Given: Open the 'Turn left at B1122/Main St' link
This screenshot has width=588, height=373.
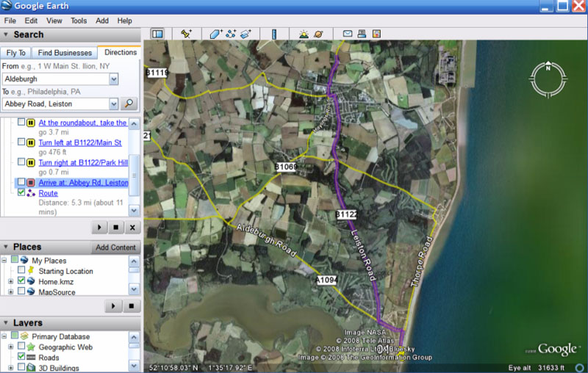Looking at the screenshot, I should pos(80,142).
